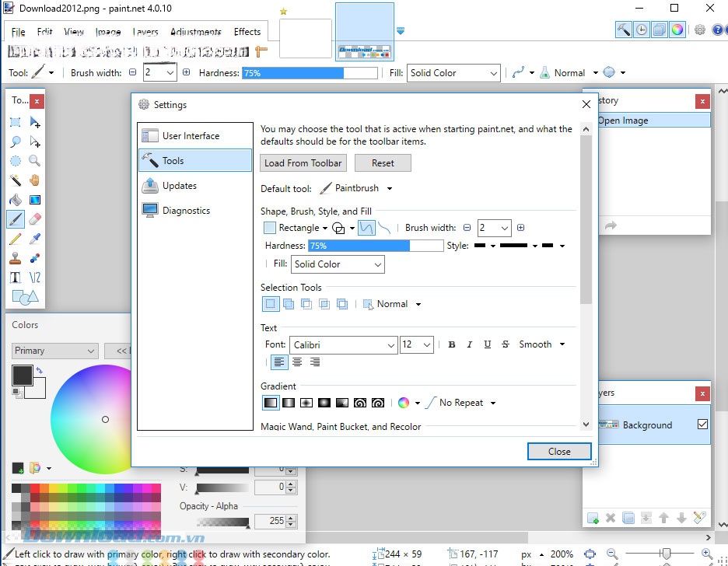
Task: Select the Rectangle Select tool
Action: 16,122
